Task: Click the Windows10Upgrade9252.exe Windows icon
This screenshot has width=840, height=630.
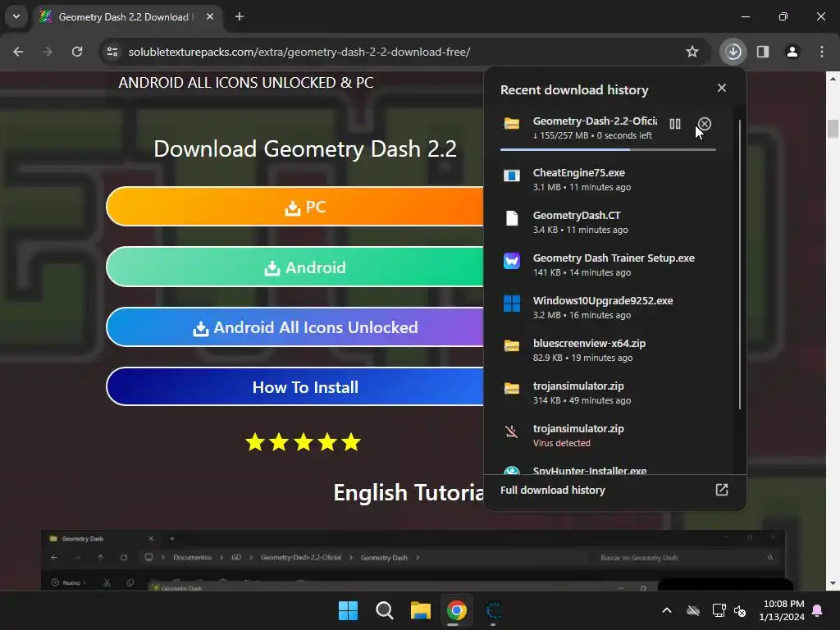Action: [512, 304]
